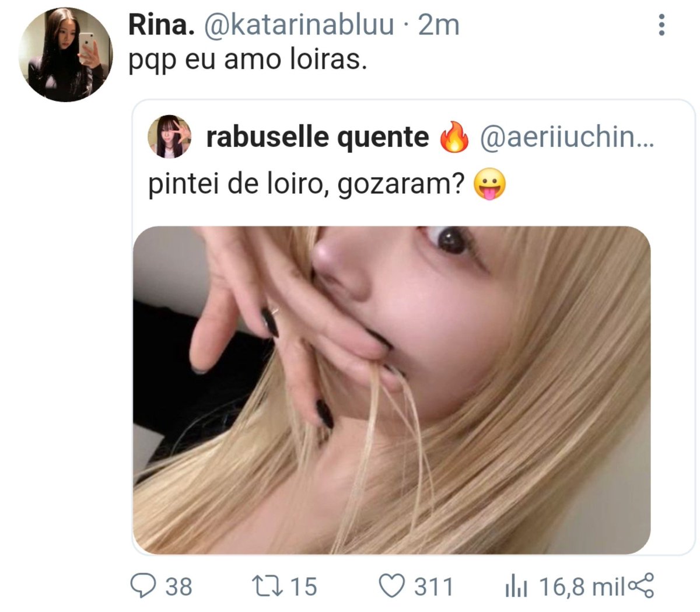Click the like count 311
The image size is (700, 612).
433,586
